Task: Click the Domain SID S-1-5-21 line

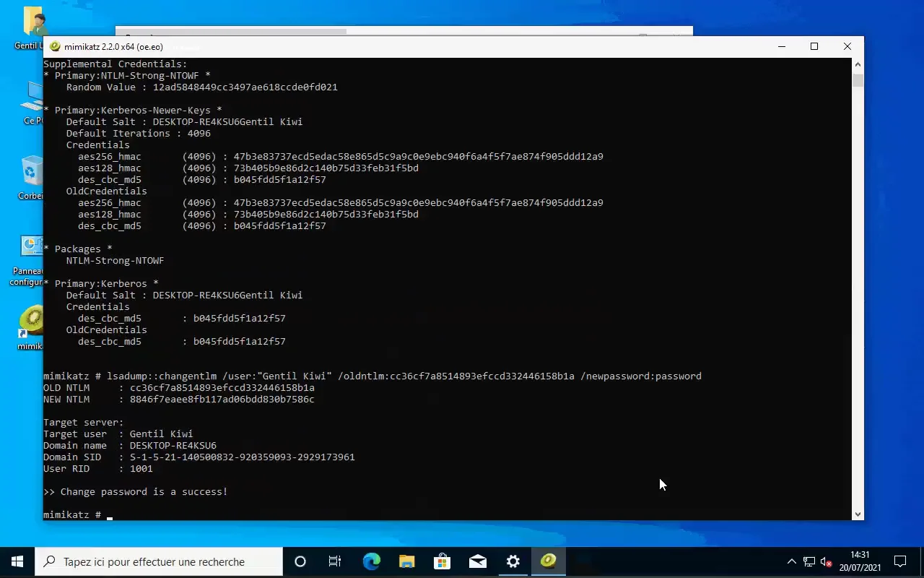Action: [x=199, y=457]
